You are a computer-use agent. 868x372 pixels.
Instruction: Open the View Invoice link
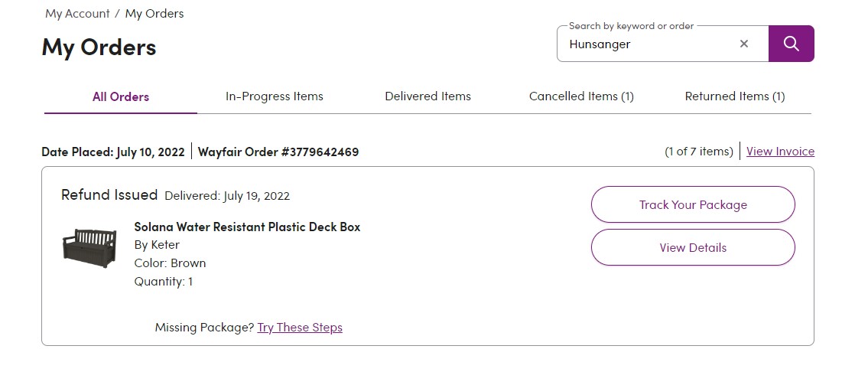(x=780, y=152)
